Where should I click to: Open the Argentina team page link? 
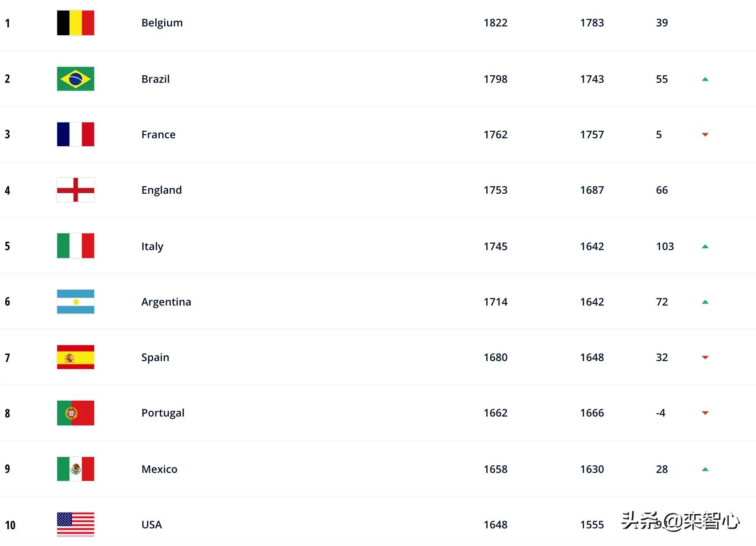(x=166, y=302)
